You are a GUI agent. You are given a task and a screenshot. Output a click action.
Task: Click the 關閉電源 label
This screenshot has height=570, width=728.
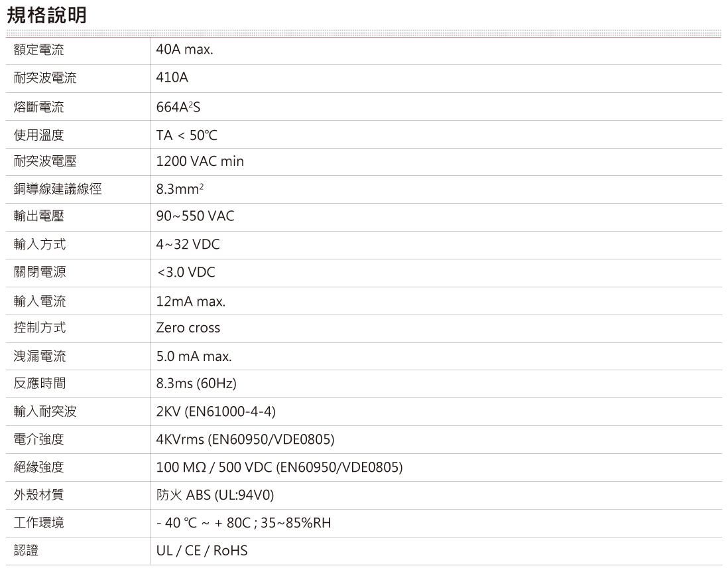point(39,273)
